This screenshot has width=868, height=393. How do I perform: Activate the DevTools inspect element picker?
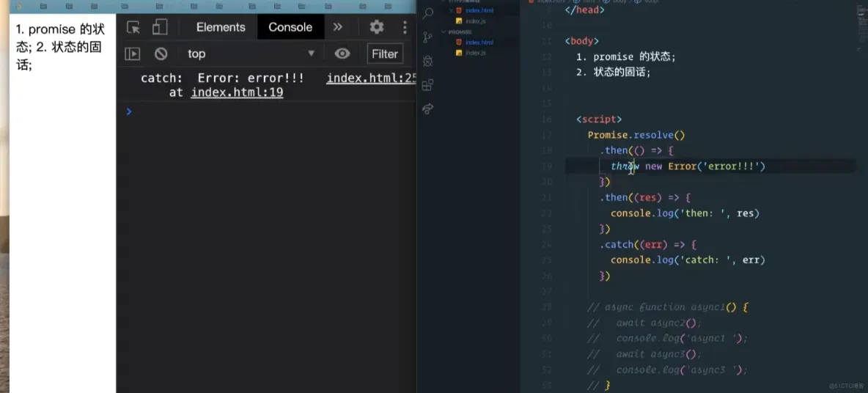(133, 27)
